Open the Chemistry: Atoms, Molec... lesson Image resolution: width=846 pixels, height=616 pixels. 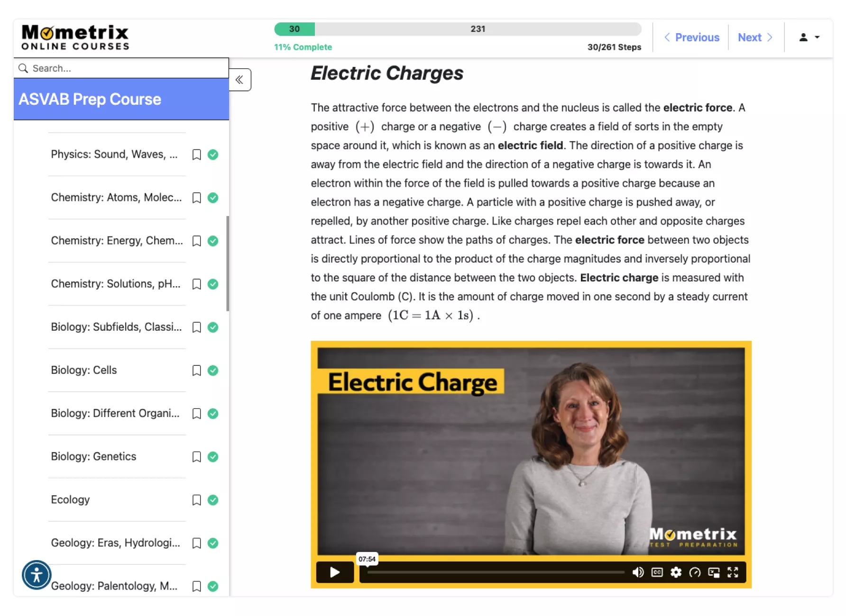coord(116,198)
